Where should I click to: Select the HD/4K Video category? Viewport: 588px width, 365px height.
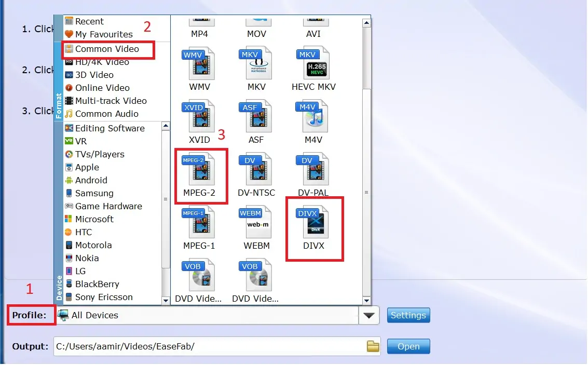point(102,62)
